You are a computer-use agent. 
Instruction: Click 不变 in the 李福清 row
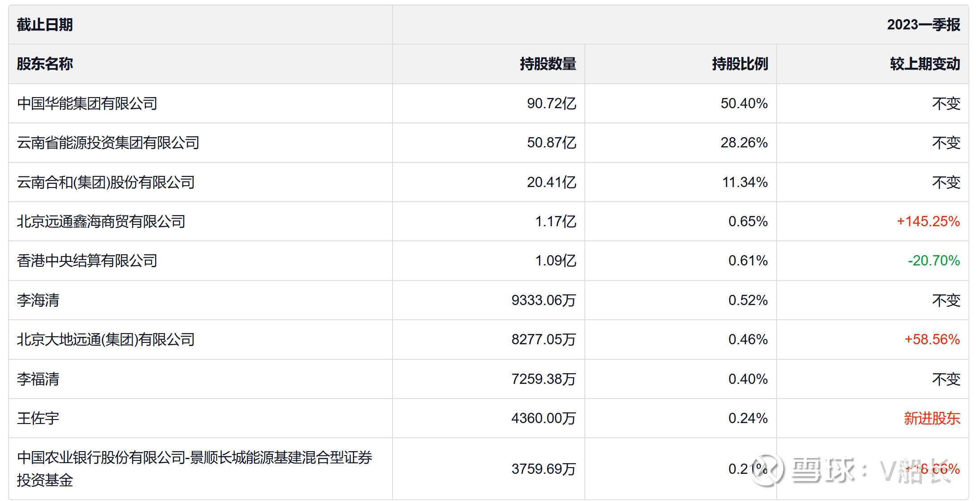946,379
